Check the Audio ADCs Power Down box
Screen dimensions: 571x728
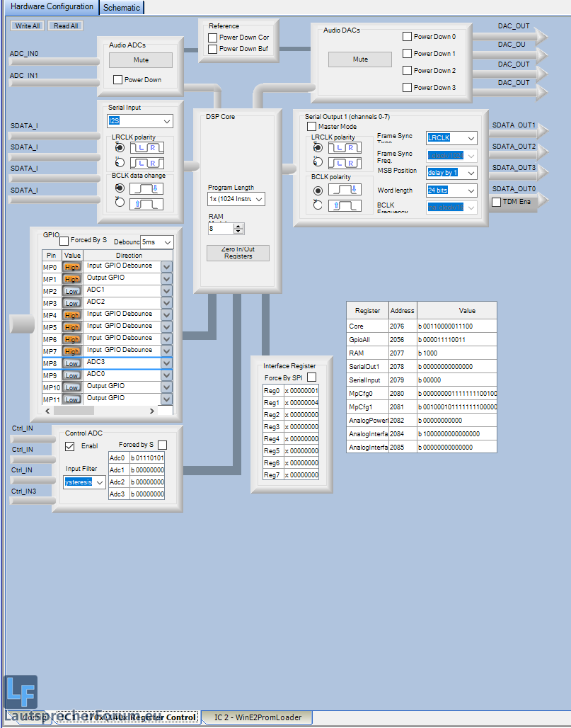click(x=118, y=80)
